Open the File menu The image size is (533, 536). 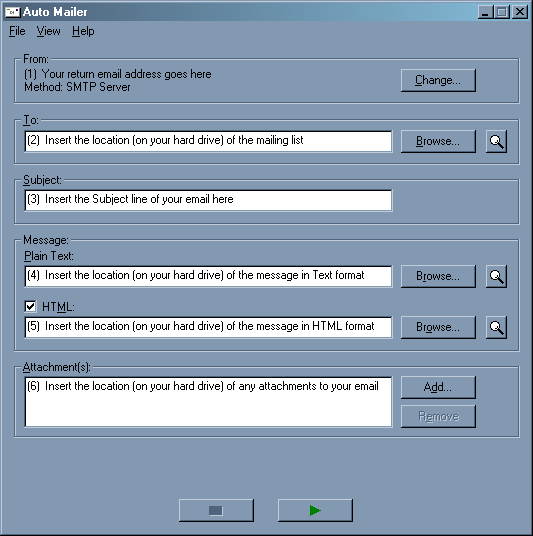click(17, 31)
